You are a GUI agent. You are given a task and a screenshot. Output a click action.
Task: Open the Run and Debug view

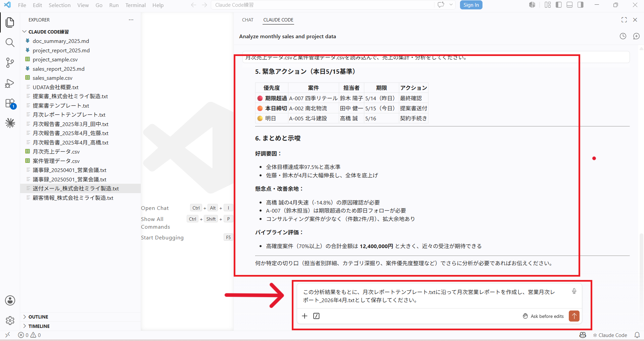point(10,83)
